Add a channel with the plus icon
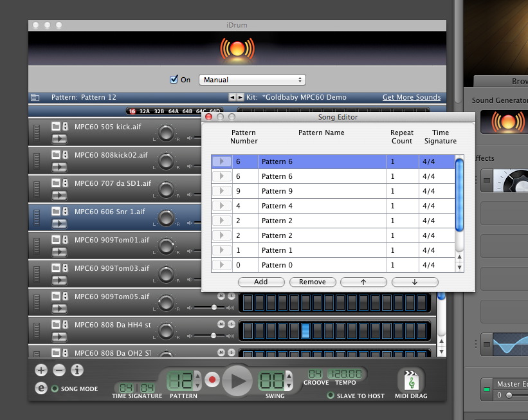The image size is (528, 420). coord(41,370)
